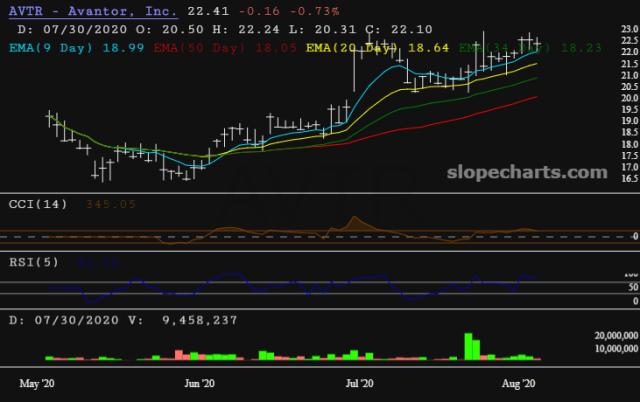
Task: Click the May '20 date axis label
Action: point(39,383)
